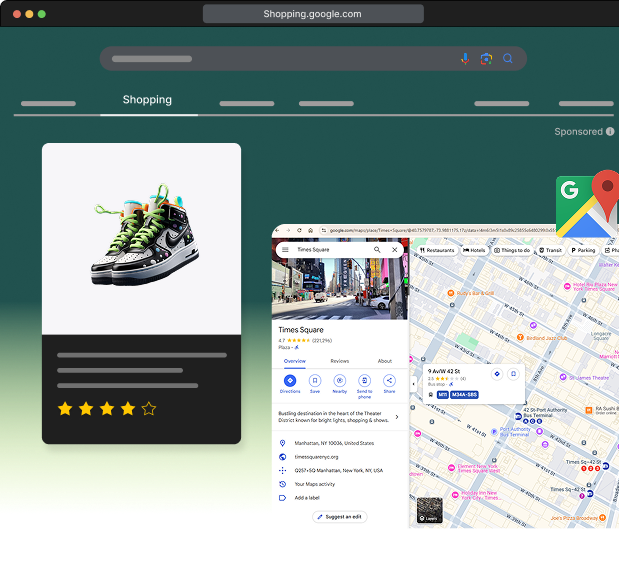The image size is (619, 570).
Task: Click the Nearby icon
Action: pos(340,381)
